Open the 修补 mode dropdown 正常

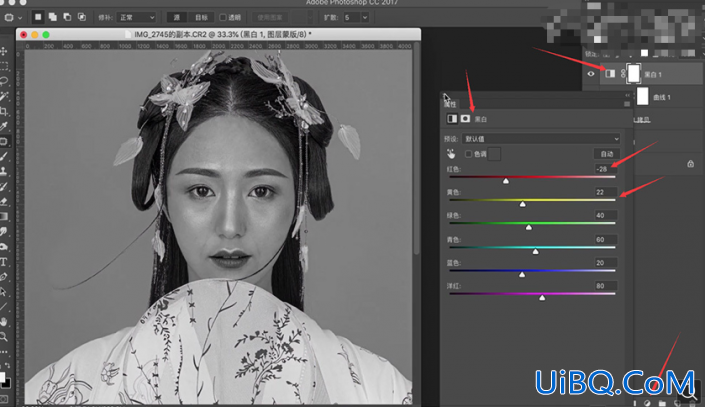(136, 18)
